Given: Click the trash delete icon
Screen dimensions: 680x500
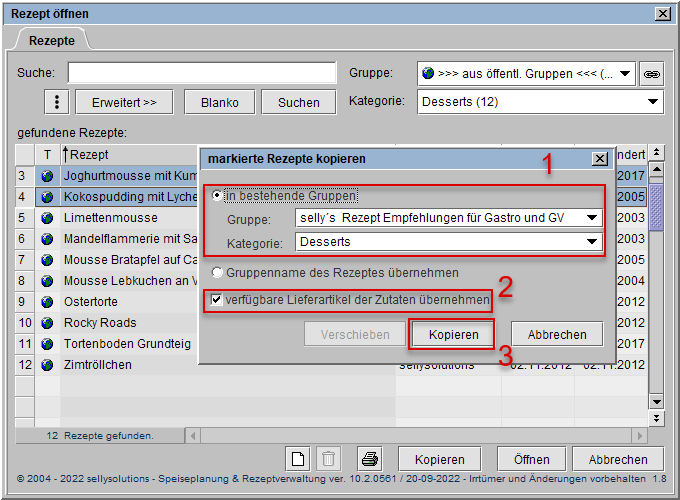Looking at the screenshot, I should [x=328, y=459].
